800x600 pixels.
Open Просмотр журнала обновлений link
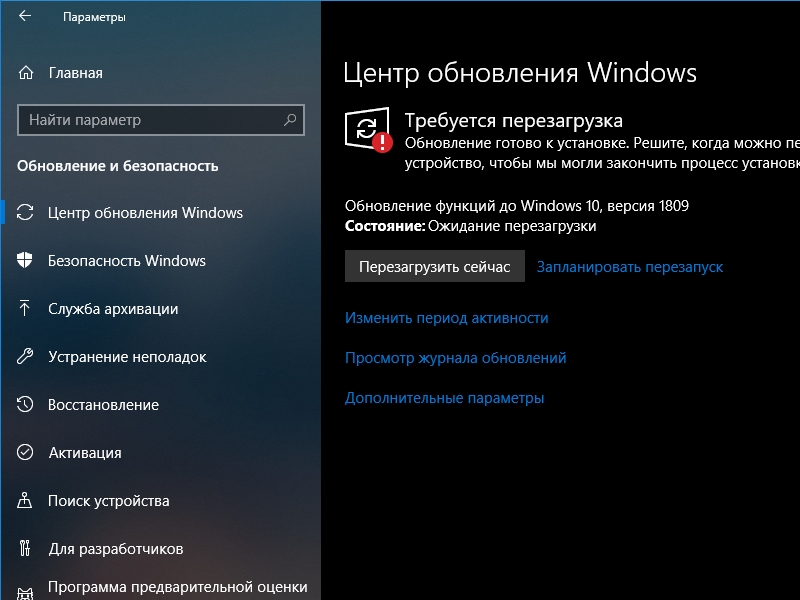pos(456,358)
